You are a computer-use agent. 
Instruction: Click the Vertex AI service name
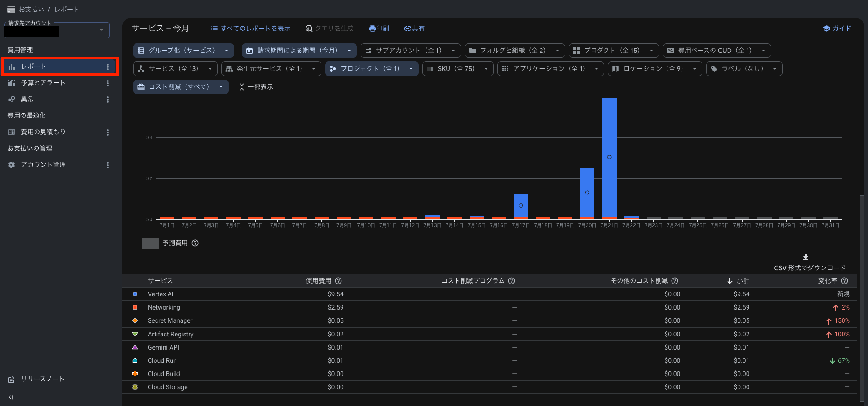(161, 294)
